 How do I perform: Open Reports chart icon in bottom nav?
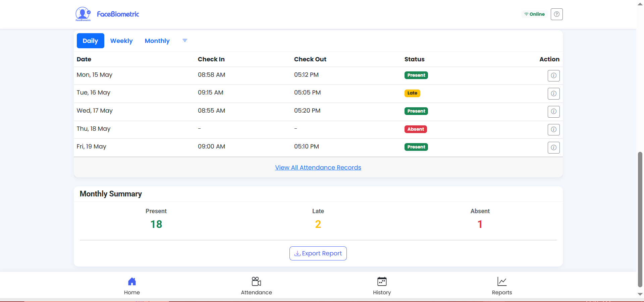[502, 281]
